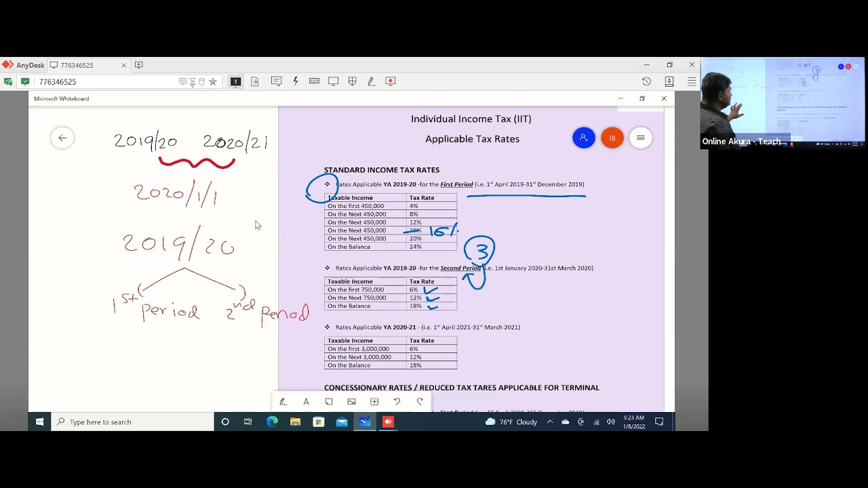
Task: Choose the text tool in Whiteboard toolbar
Action: click(306, 402)
